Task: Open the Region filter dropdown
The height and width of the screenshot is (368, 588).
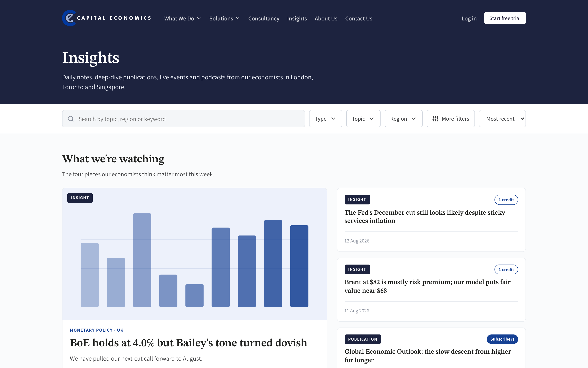Action: coord(403,119)
